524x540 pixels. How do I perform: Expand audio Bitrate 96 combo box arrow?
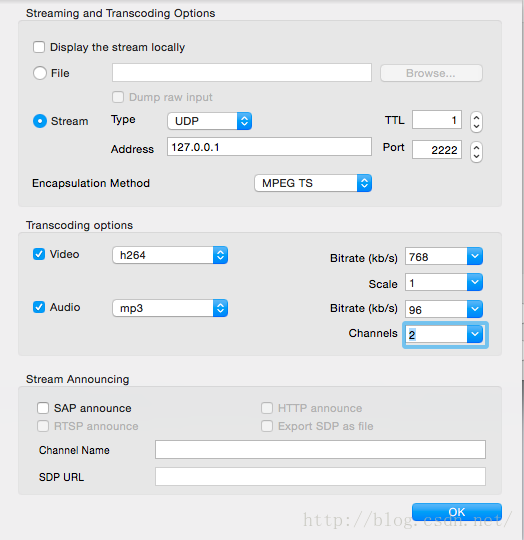(x=475, y=309)
